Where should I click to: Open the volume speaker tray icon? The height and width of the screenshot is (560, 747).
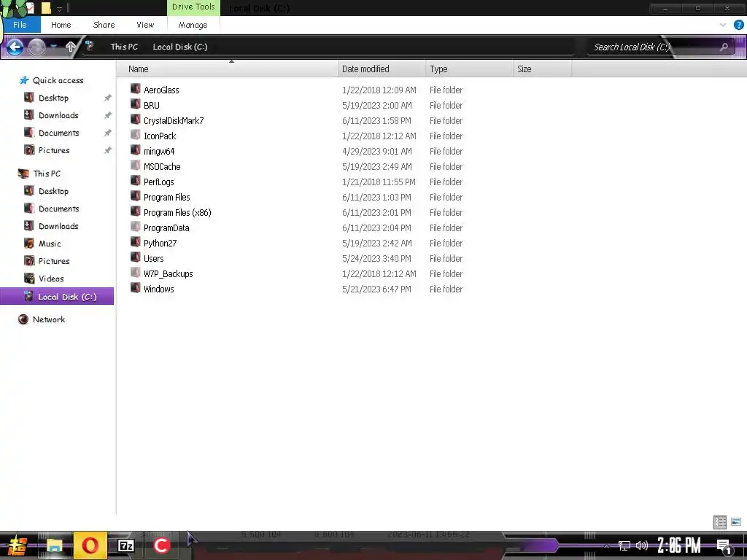642,545
